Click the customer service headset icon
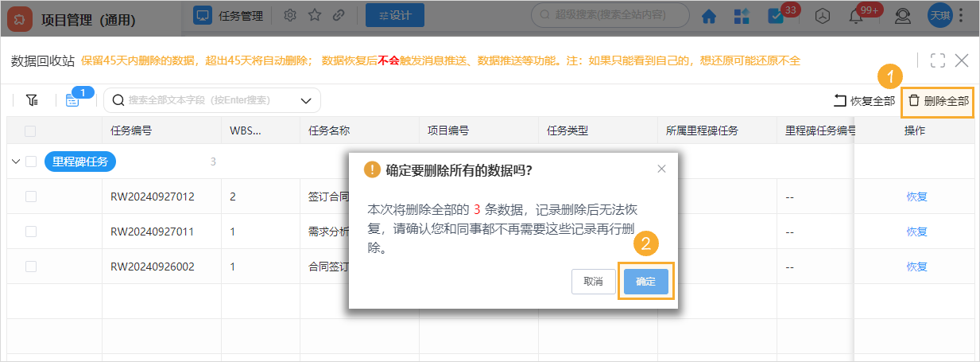This screenshot has height=362, width=980. coord(903,16)
